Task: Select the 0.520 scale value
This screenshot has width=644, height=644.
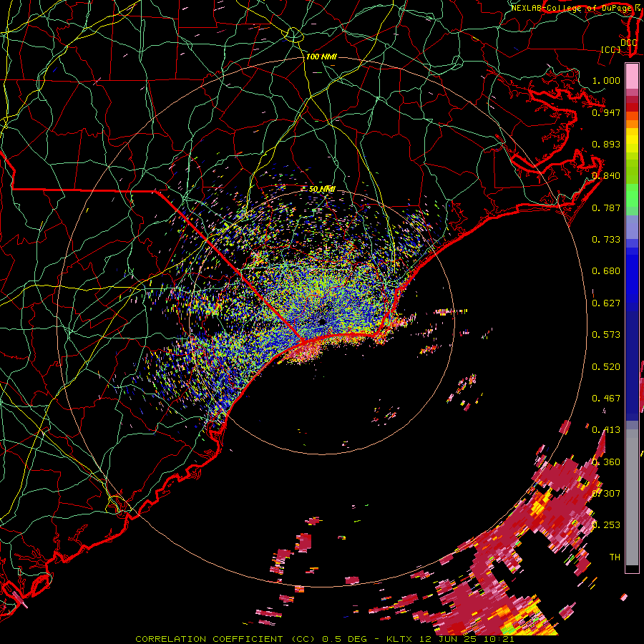Action: [606, 367]
